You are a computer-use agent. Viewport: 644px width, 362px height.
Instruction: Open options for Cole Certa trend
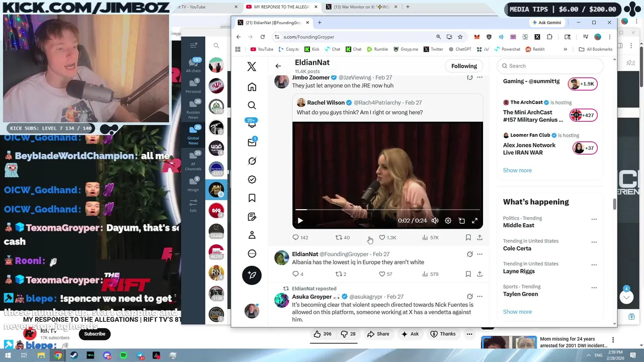(594, 242)
